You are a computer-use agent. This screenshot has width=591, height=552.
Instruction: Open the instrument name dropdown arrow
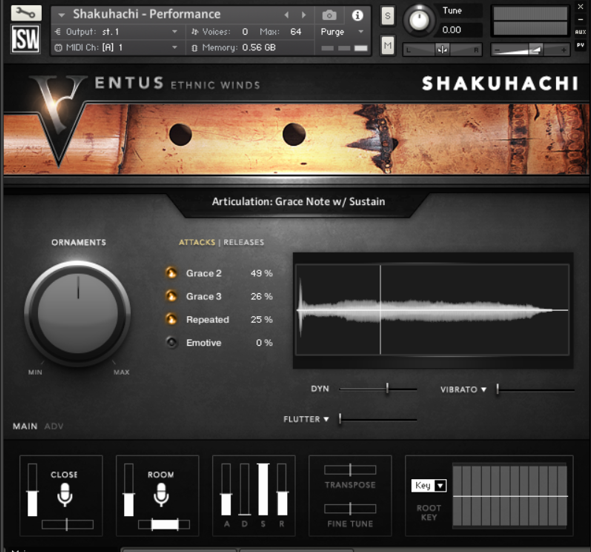coord(61,15)
